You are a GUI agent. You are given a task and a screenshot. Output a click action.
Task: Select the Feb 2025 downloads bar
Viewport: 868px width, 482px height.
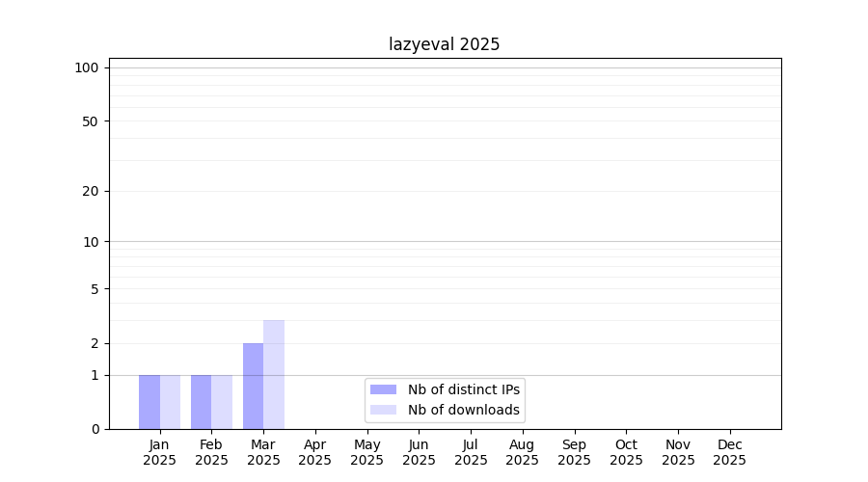coord(222,402)
